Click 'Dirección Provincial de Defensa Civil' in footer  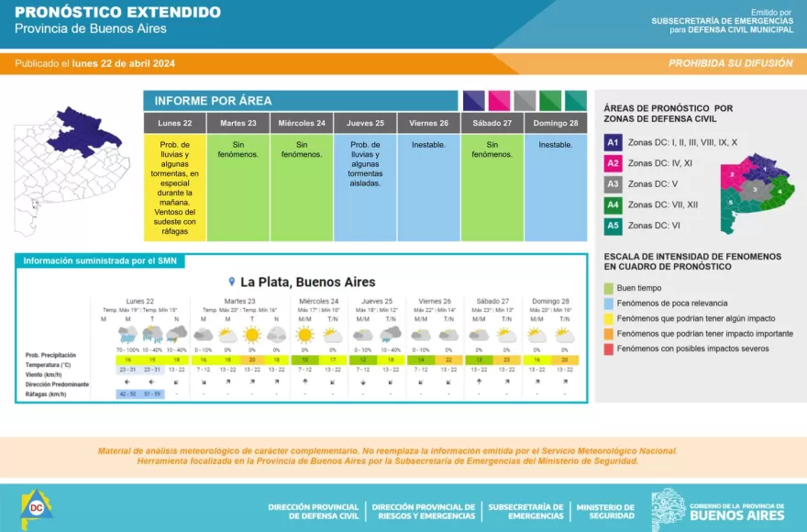click(314, 512)
